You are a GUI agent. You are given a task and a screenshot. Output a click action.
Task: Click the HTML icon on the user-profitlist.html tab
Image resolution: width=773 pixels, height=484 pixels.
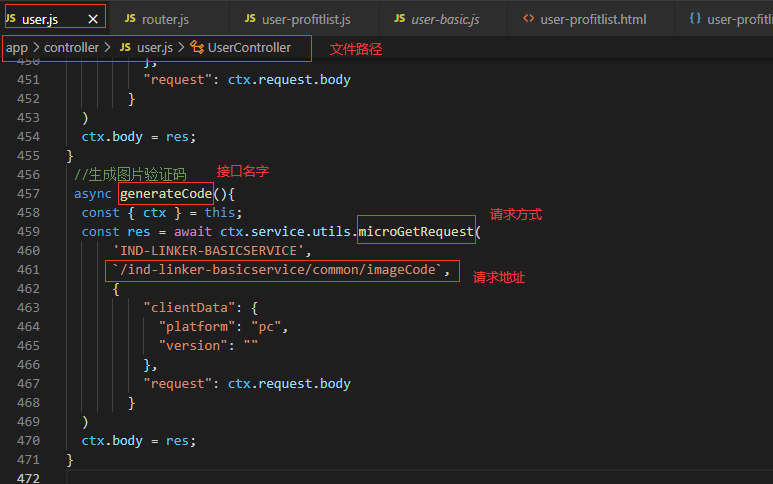(x=528, y=19)
